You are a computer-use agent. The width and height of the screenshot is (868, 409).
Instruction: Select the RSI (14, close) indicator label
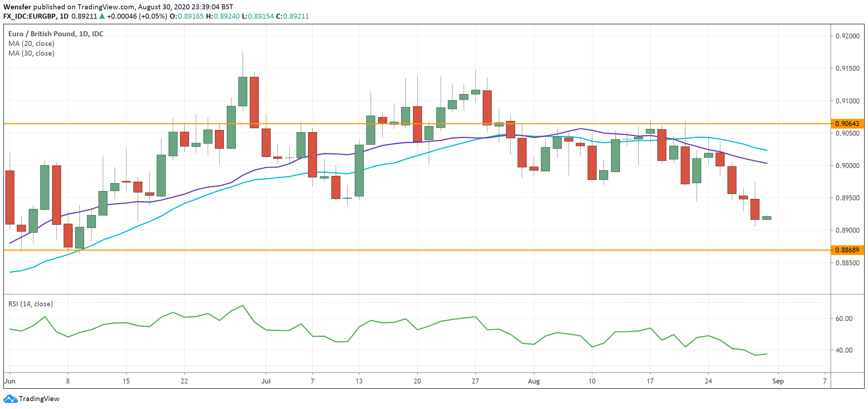(x=31, y=304)
